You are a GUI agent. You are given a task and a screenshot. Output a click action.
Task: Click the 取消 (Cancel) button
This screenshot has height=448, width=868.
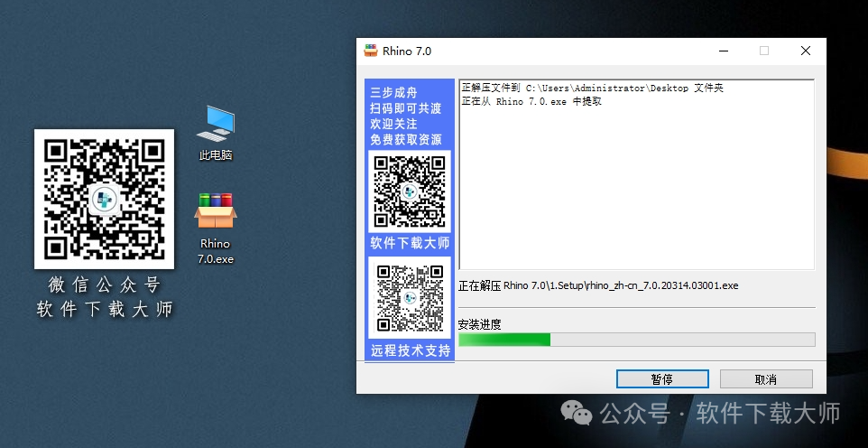[x=766, y=379]
